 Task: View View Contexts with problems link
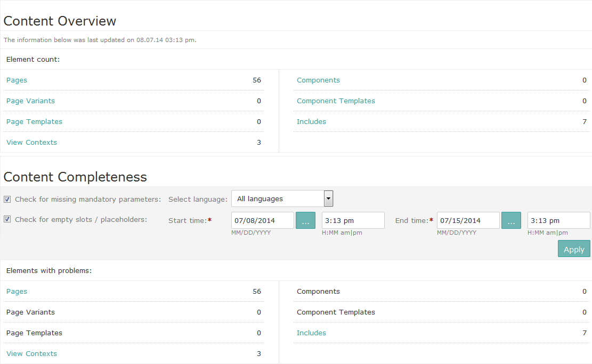(31, 354)
